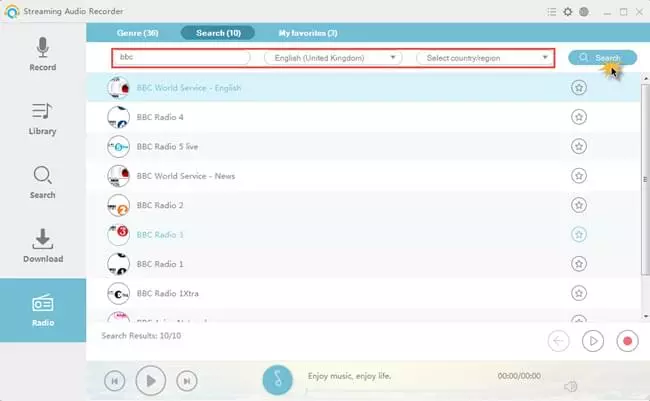650x401 pixels.
Task: Open the Search section in sidebar
Action: coord(42,182)
